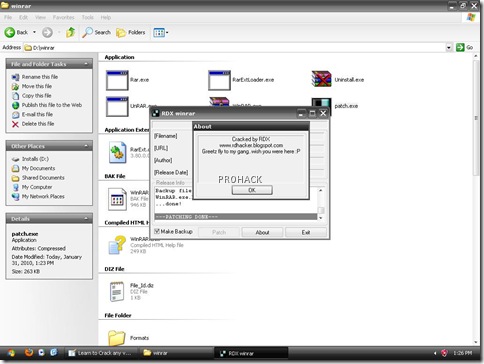The height and width of the screenshot is (364, 484).
Task: Select the patch.exe file icon
Action: coord(321,103)
